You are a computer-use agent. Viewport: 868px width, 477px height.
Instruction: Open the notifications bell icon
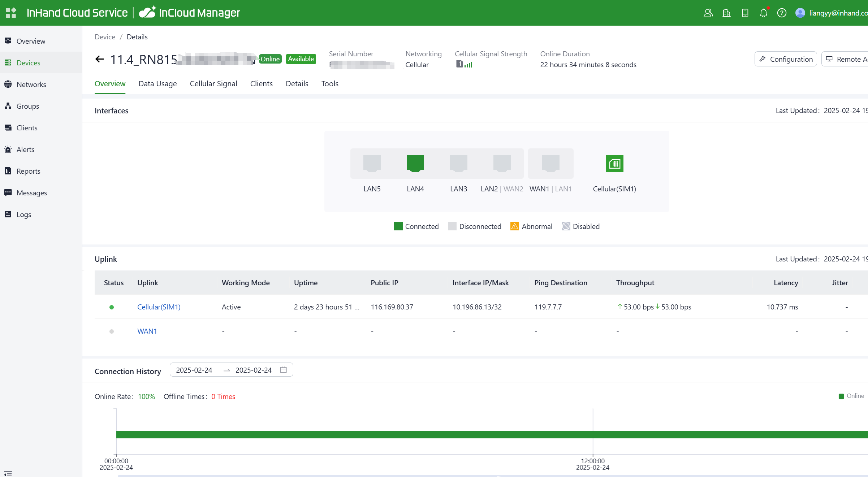tap(763, 13)
